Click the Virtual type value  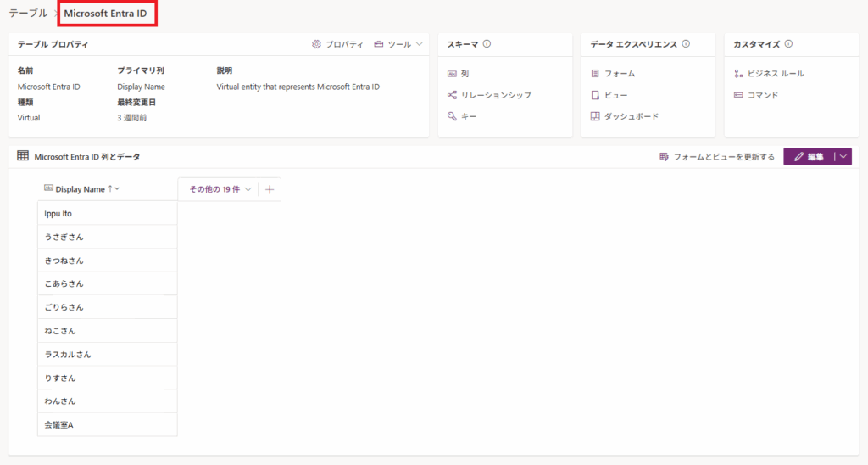(29, 118)
